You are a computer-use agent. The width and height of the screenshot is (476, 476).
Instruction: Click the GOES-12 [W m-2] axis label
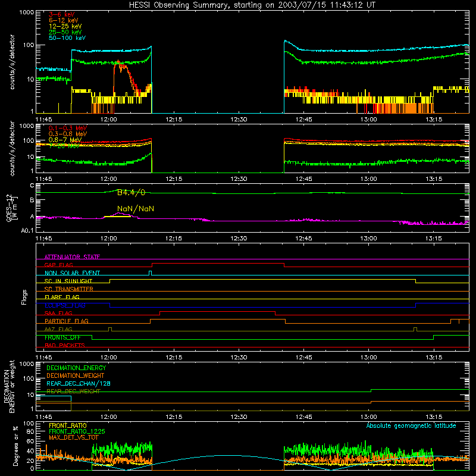click(x=12, y=208)
